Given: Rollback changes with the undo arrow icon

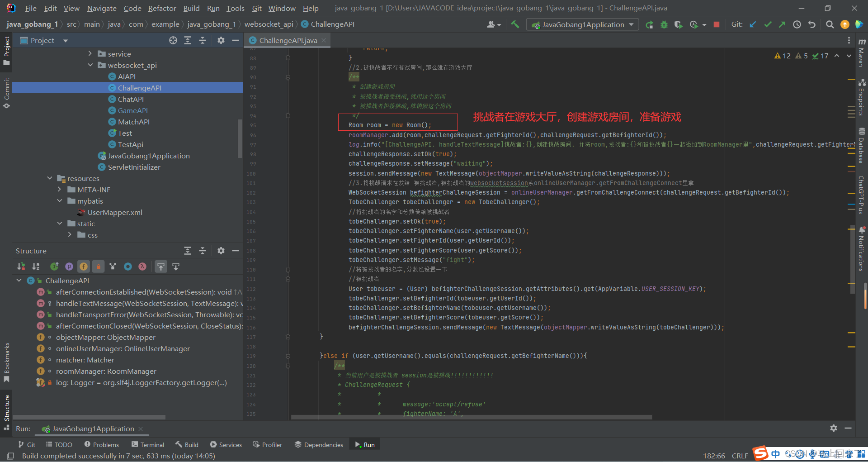Looking at the screenshot, I should (812, 24).
